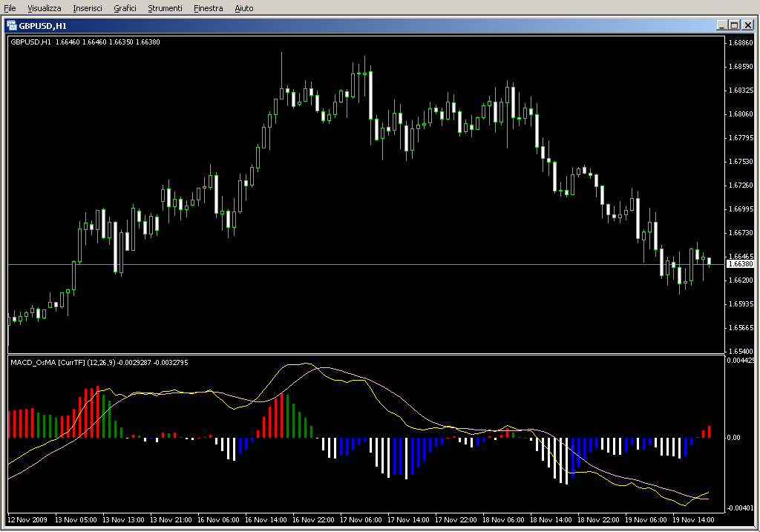The width and height of the screenshot is (760, 532).
Task: Open the Inserisci menu
Action: coord(88,8)
